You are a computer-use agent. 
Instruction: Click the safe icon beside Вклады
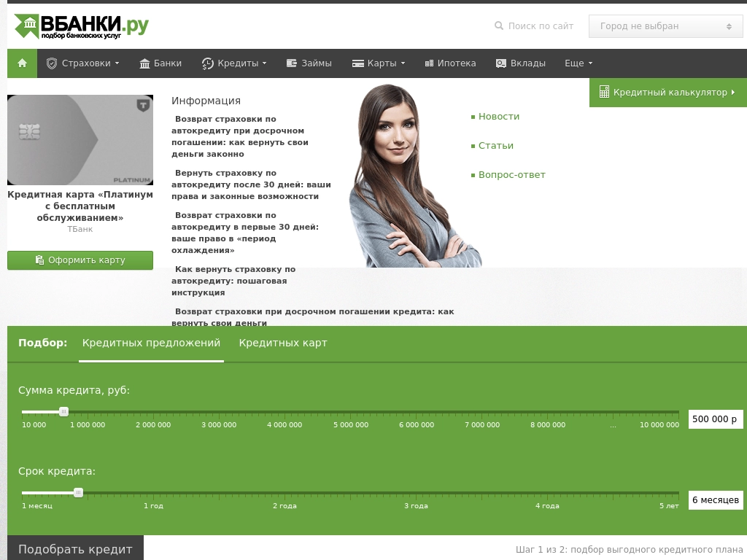501,63
